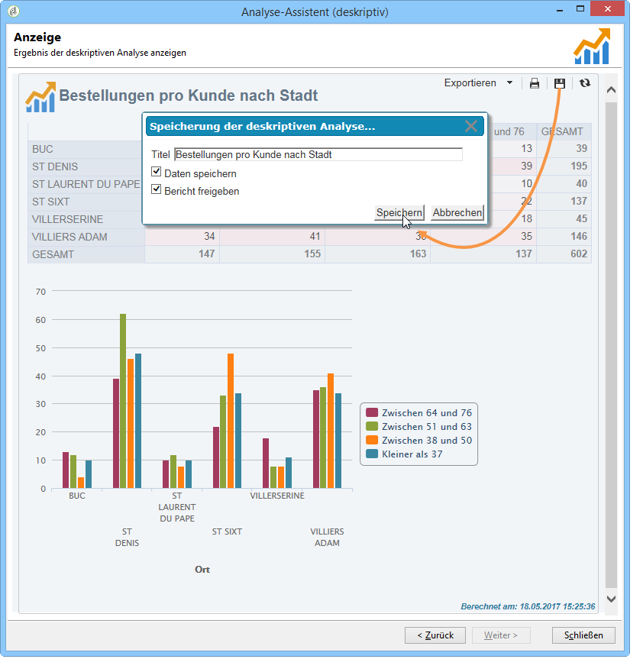Click the column total value 163
The image size is (643, 672).
coord(418,254)
